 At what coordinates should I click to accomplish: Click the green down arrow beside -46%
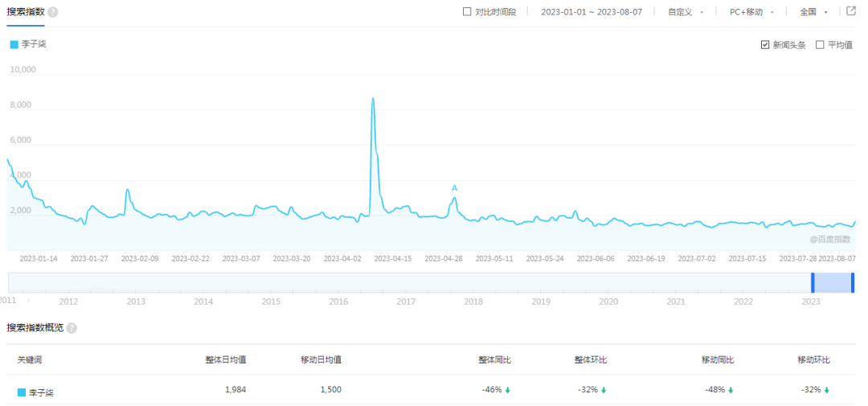point(508,390)
